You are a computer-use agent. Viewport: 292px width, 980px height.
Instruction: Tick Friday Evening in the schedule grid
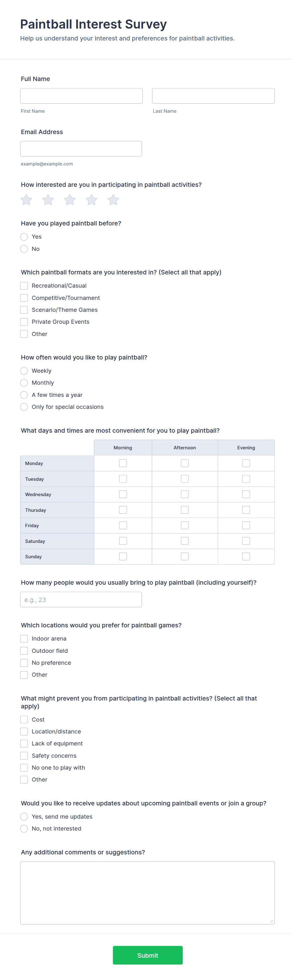pos(246,525)
